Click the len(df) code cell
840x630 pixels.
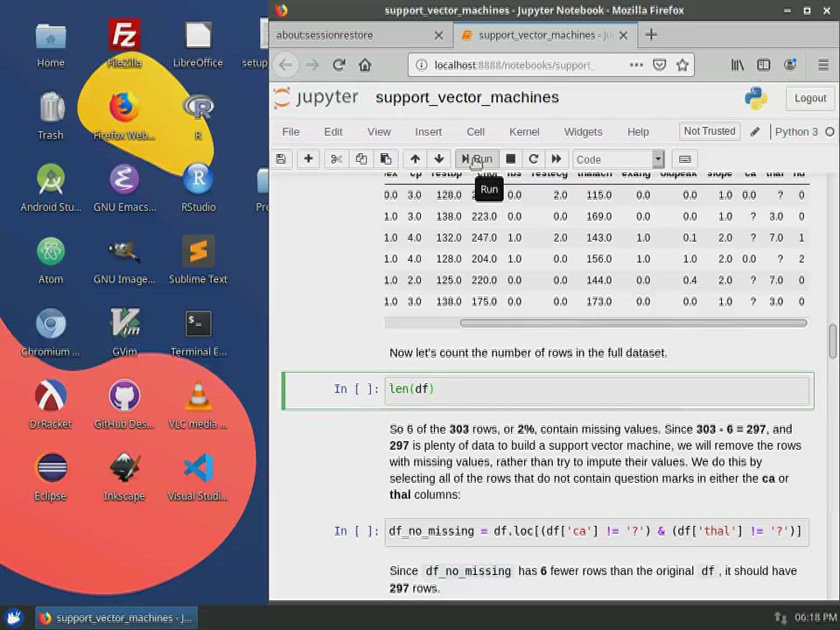[x=597, y=389]
